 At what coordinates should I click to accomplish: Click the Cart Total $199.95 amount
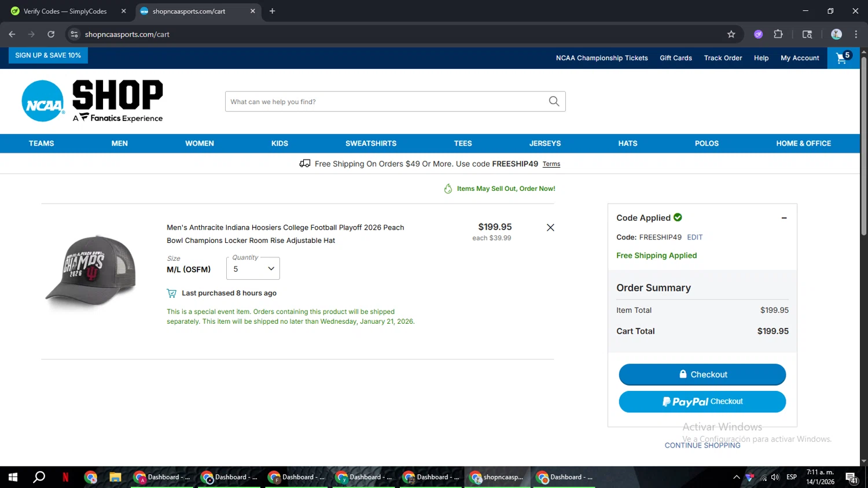coord(773,331)
